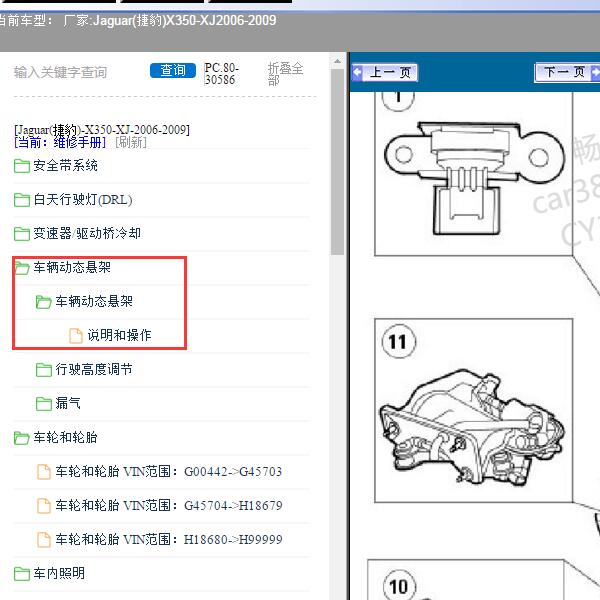Open 车轮和轮胎 VIN范围 H18680->H99999
Image resolution: width=600 pixels, height=600 pixels.
(169, 540)
